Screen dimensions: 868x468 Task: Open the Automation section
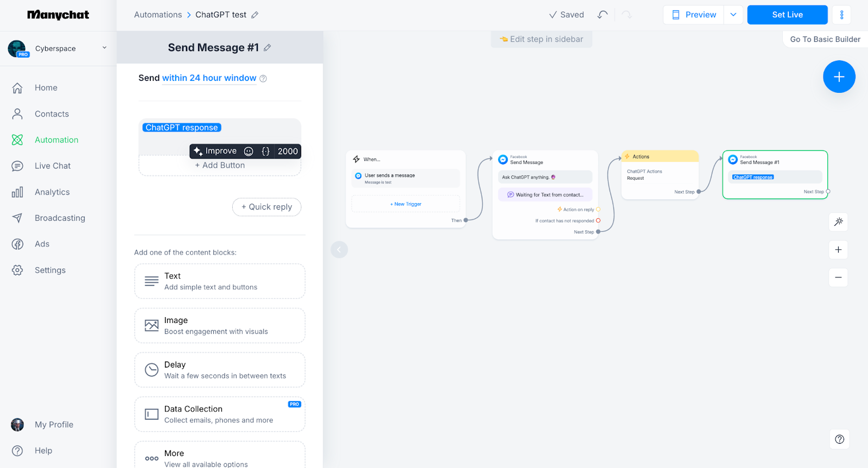(x=56, y=140)
